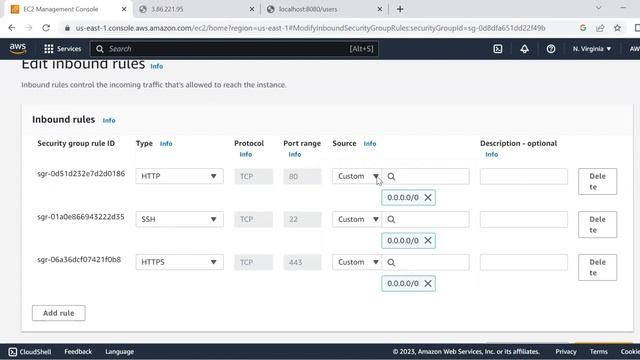This screenshot has width=640, height=360.
Task: Delete the SSH rule
Action: (598, 224)
